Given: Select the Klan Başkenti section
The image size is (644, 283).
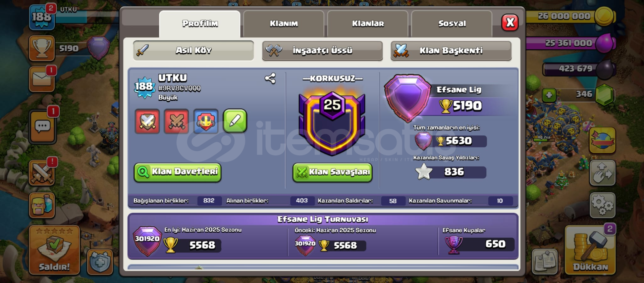Looking at the screenshot, I should point(451,51).
